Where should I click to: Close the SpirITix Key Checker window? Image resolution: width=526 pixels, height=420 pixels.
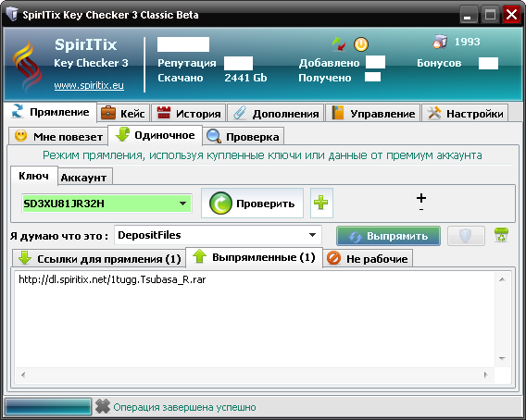(511, 15)
